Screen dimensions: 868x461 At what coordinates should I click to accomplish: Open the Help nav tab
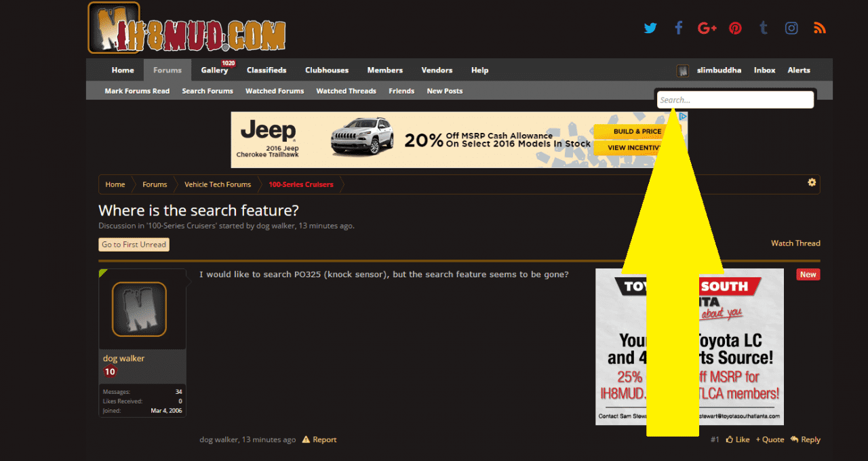[x=480, y=70]
